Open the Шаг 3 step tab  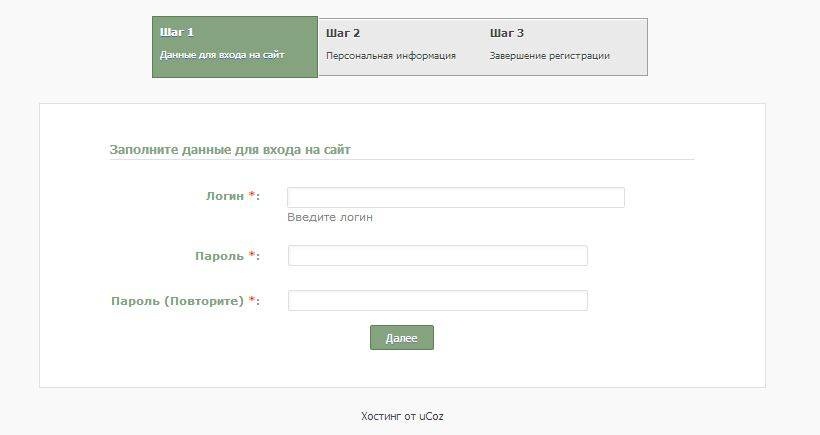(x=565, y=47)
